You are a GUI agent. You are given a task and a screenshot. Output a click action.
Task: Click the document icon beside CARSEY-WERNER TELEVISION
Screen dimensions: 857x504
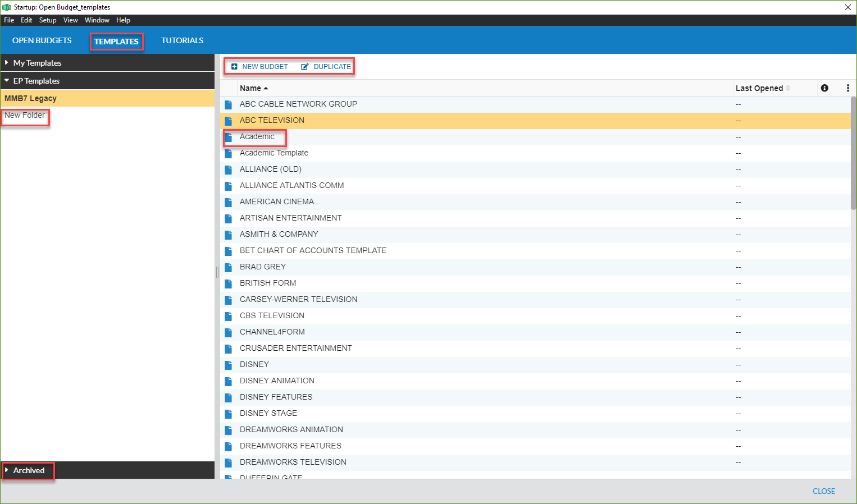click(x=229, y=300)
